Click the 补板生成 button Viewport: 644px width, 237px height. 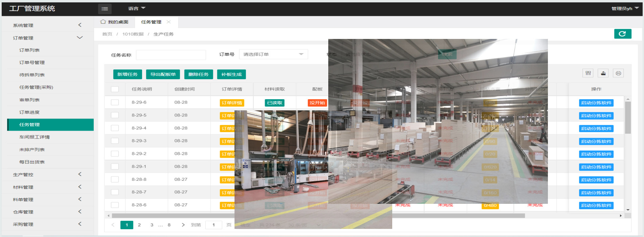(x=231, y=74)
